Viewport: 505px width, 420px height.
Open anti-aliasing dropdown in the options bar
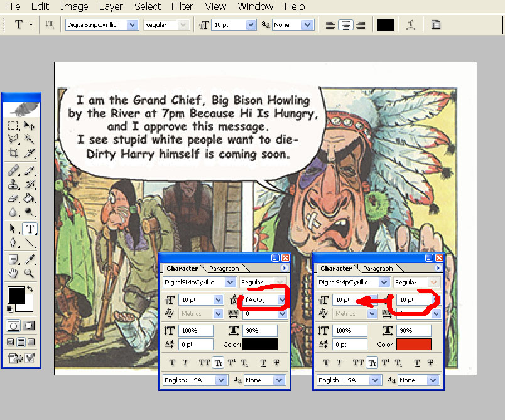308,24
